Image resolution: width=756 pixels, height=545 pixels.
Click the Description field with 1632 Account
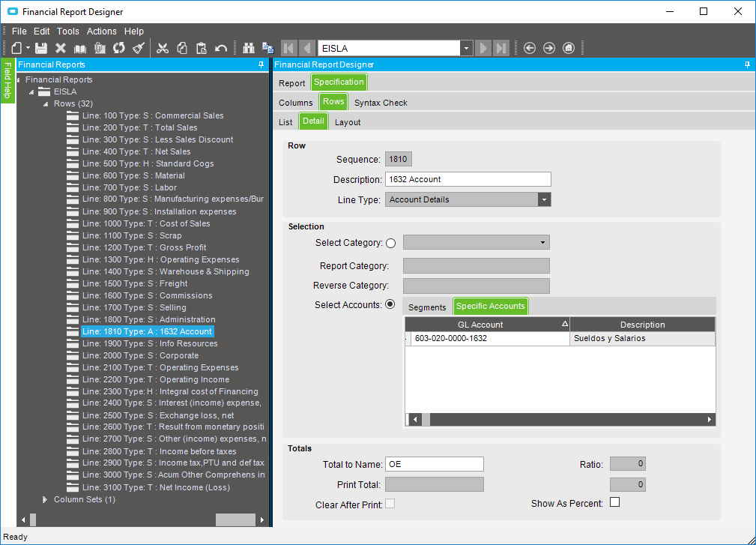[x=468, y=179]
